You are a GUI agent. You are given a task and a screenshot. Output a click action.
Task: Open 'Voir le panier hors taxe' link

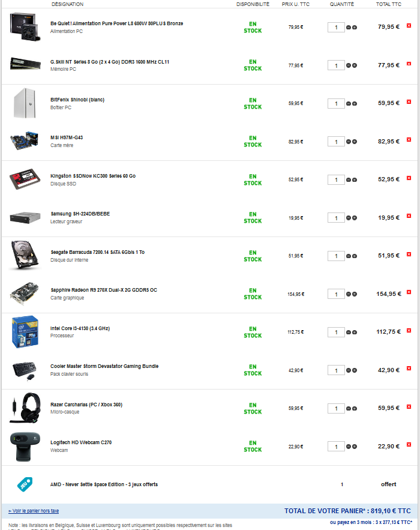(x=34, y=511)
